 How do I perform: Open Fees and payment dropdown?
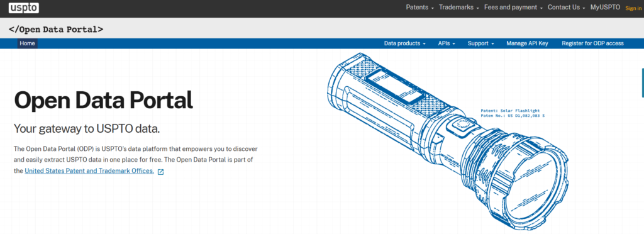point(513,8)
